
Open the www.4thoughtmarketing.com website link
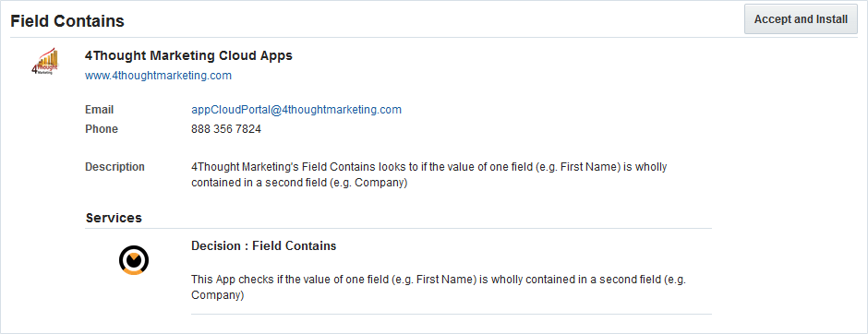coord(158,76)
